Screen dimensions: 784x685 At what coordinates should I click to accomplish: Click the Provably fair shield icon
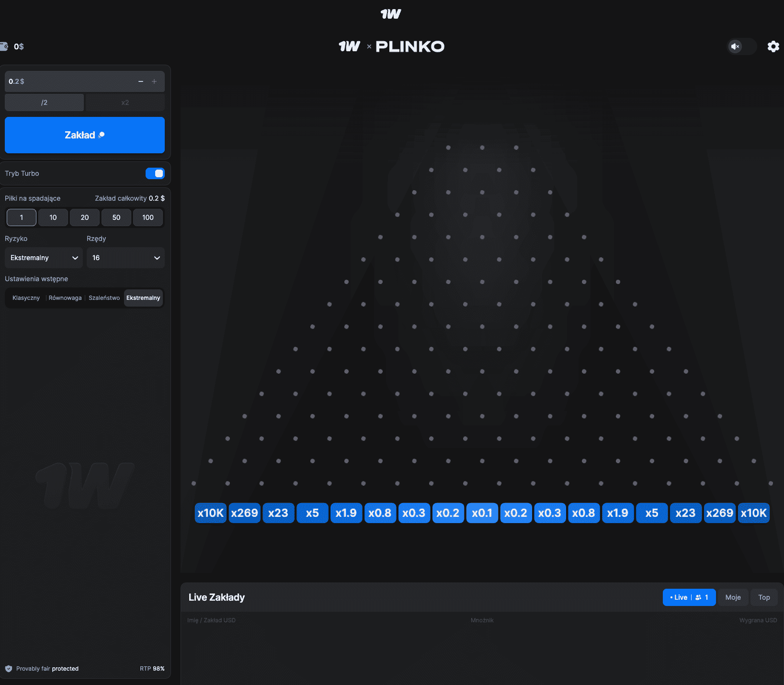pyautogui.click(x=9, y=669)
